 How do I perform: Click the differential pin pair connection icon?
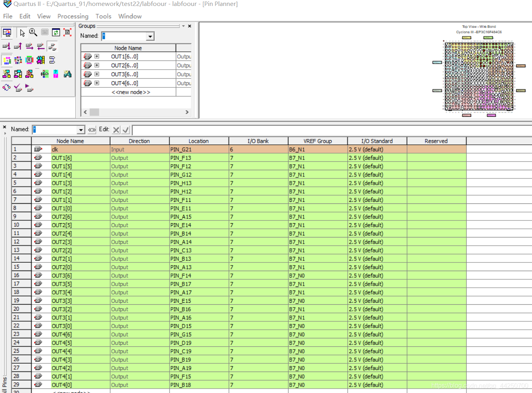pyautogui.click(x=52, y=60)
